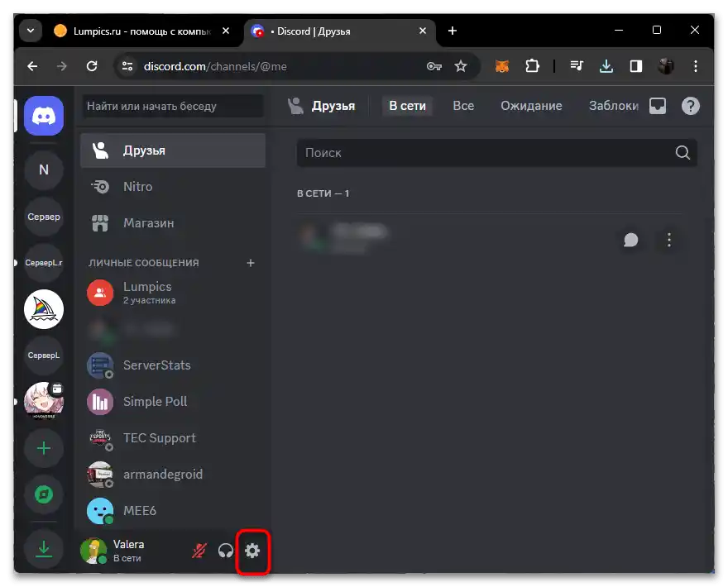Screen dimensions: 728x587
Task: Open the server with letter N
Action: pos(44,169)
